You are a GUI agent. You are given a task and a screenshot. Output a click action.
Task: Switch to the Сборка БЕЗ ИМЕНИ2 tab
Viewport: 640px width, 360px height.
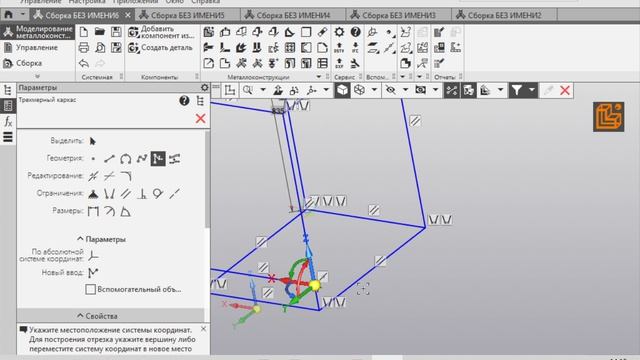click(x=504, y=15)
